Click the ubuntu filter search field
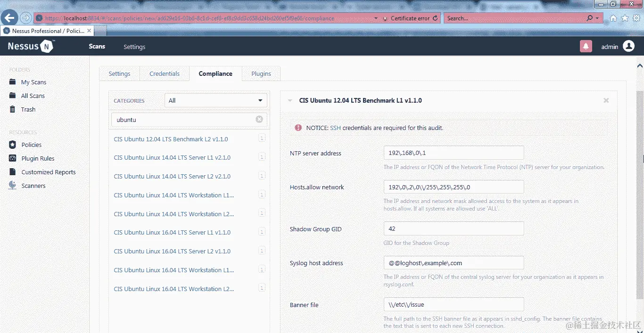Screen dimensions: 644x333 coord(189,119)
